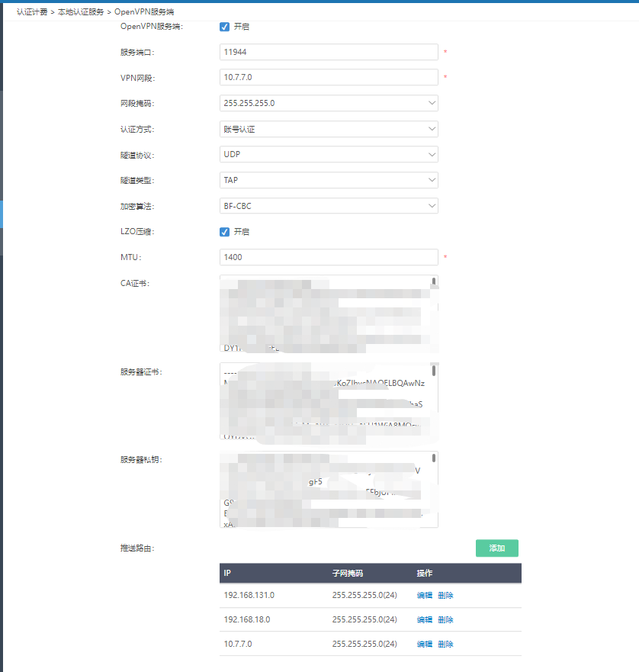Uncheck the OpenVPN服务端 开启 checkbox
The image size is (639, 672).
pyautogui.click(x=224, y=27)
